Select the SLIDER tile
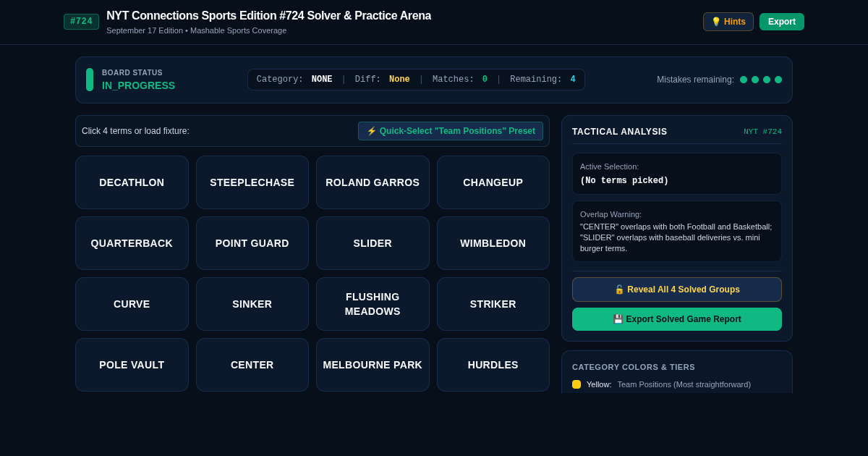Viewport: 868px width, 456px height. (x=373, y=243)
